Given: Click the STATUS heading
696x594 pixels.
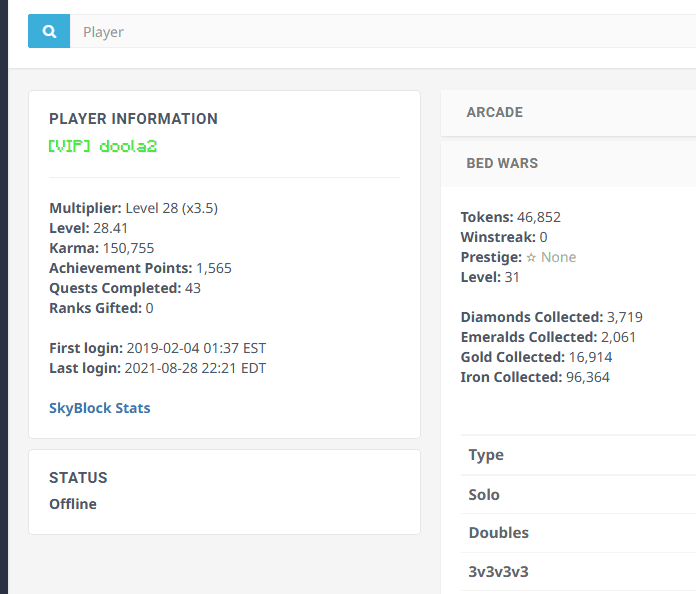Looking at the screenshot, I should coord(78,478).
